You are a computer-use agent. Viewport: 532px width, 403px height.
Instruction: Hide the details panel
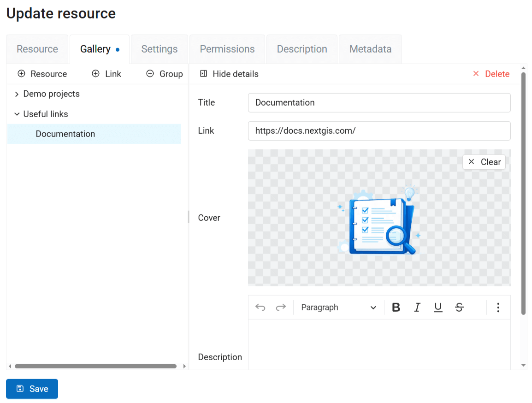tap(229, 74)
